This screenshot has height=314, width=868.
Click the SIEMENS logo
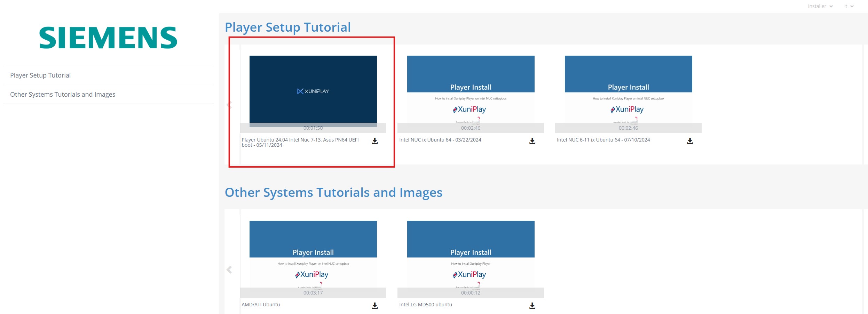coord(108,38)
